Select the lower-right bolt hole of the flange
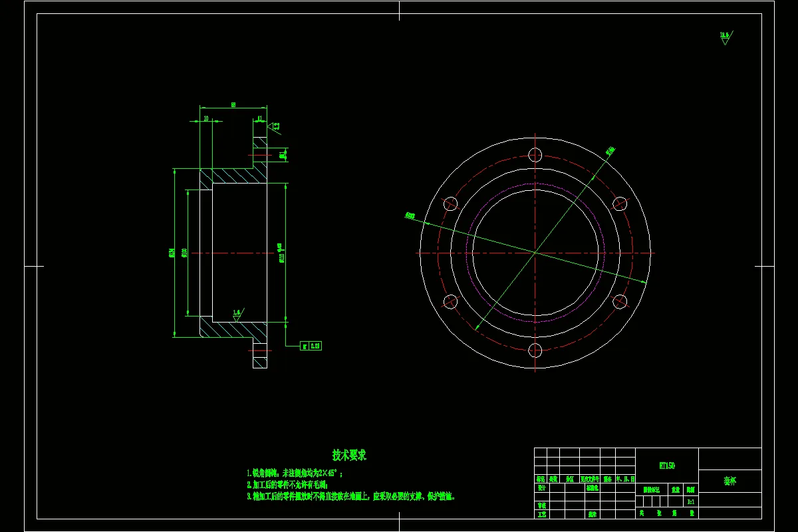 point(620,302)
